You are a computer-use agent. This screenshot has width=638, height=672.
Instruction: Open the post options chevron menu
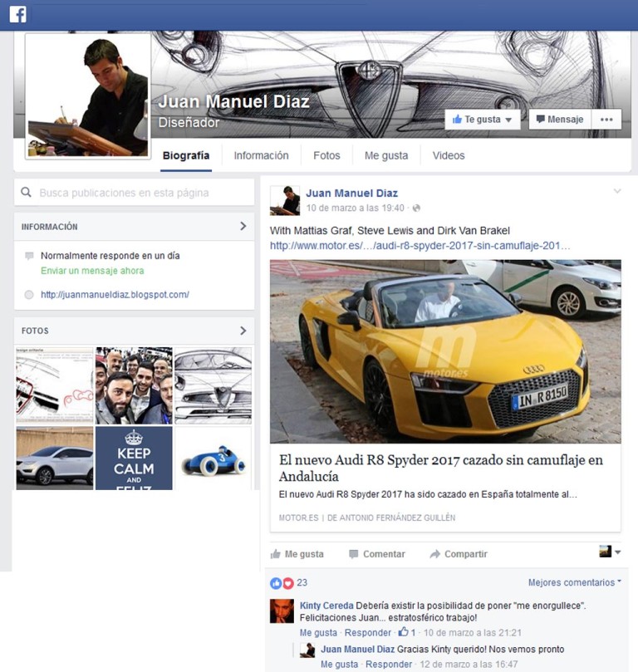click(616, 192)
